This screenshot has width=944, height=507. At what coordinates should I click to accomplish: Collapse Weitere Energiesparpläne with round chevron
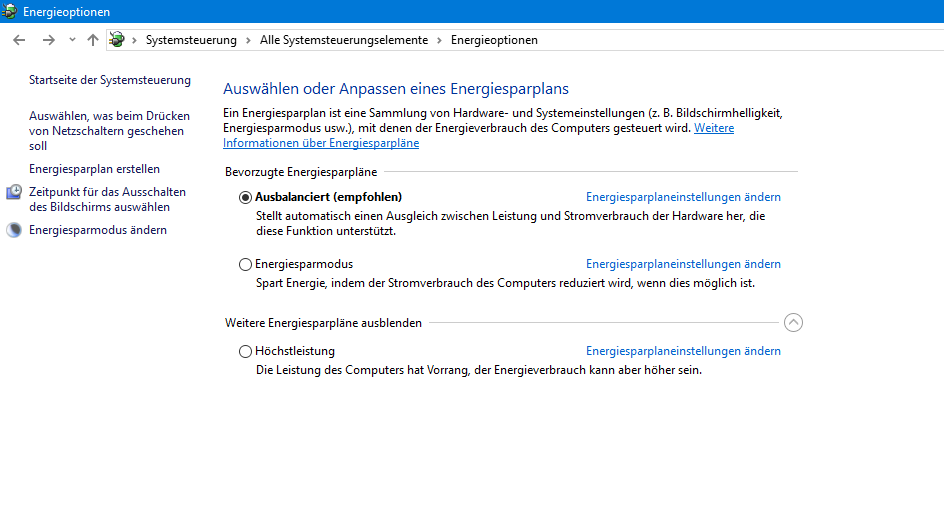click(x=793, y=323)
